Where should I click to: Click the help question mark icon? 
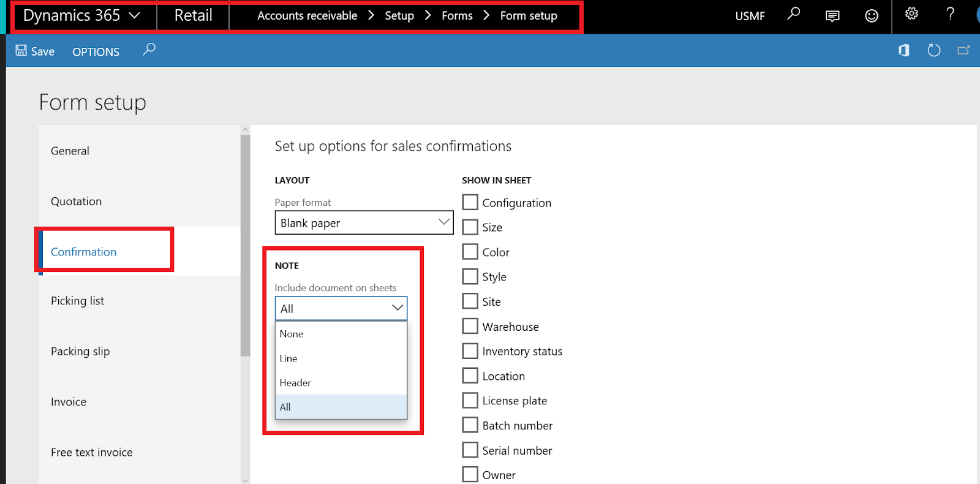[x=950, y=14]
